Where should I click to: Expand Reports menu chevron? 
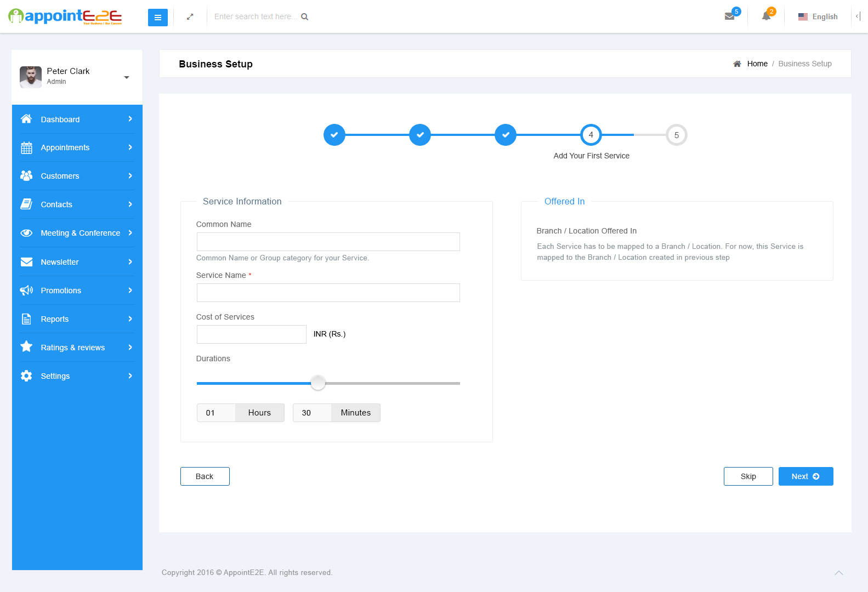[130, 319]
